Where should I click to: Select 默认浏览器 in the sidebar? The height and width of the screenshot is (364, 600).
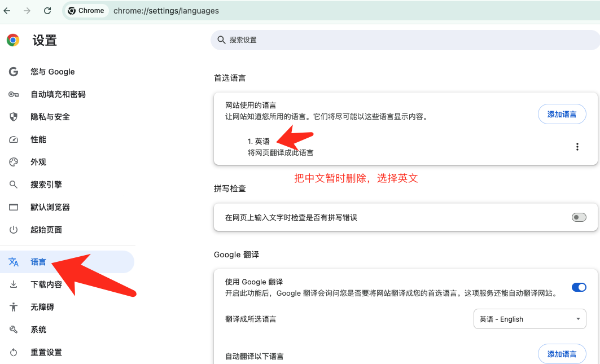tap(50, 207)
